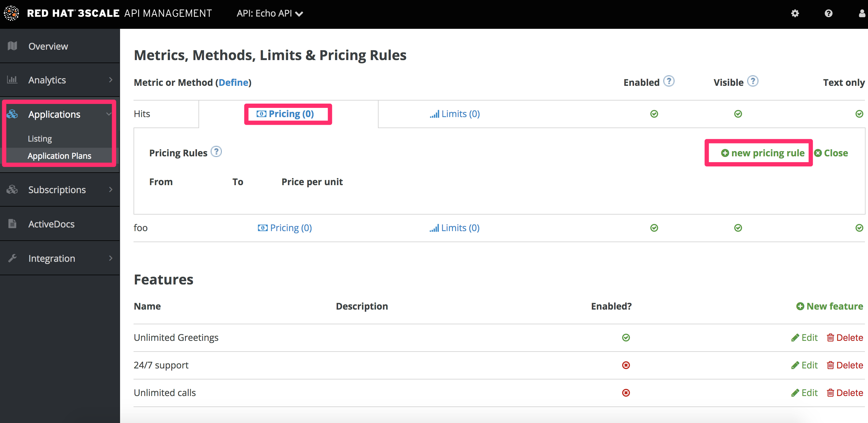Viewport: 868px width, 423px height.
Task: Toggle Visible checkmark for foo metric
Action: coord(738,228)
